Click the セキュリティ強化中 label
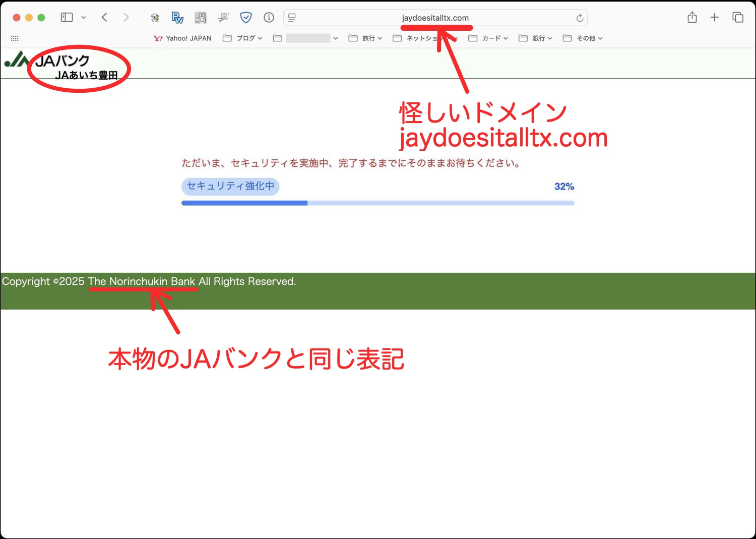 tap(230, 186)
